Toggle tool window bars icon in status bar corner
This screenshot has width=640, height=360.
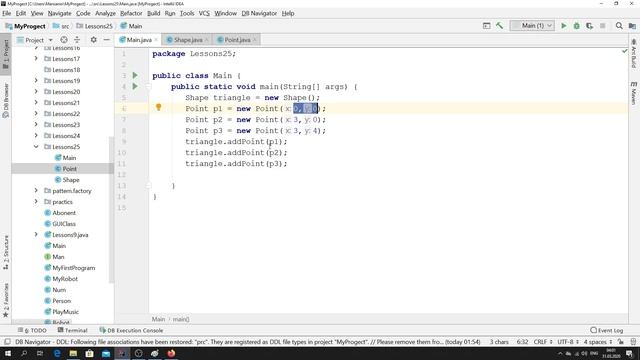pos(7,342)
